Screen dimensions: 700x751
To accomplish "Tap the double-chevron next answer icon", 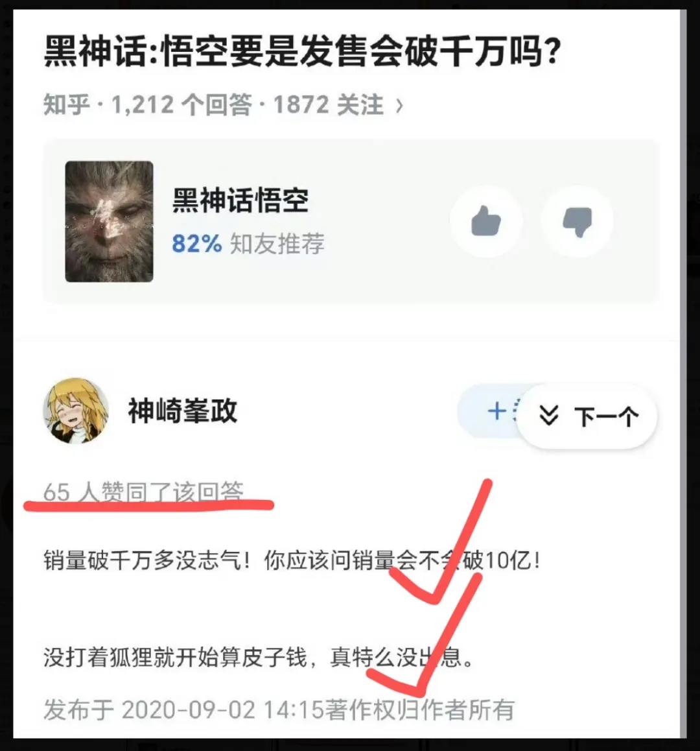I will pyautogui.click(x=549, y=416).
